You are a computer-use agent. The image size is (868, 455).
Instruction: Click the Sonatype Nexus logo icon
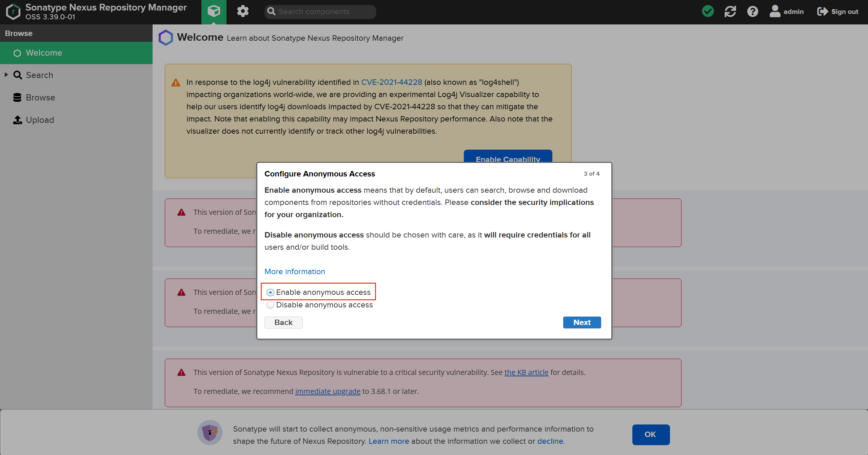(x=13, y=12)
